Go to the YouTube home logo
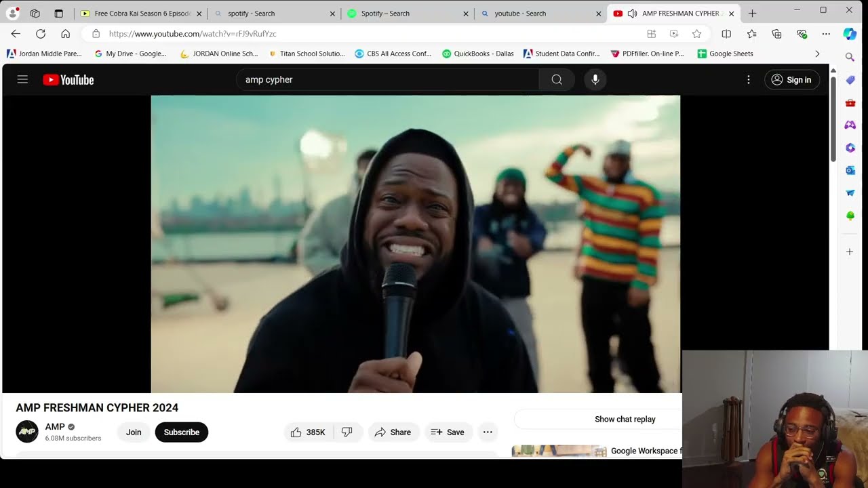The height and width of the screenshot is (488, 868). (68, 80)
